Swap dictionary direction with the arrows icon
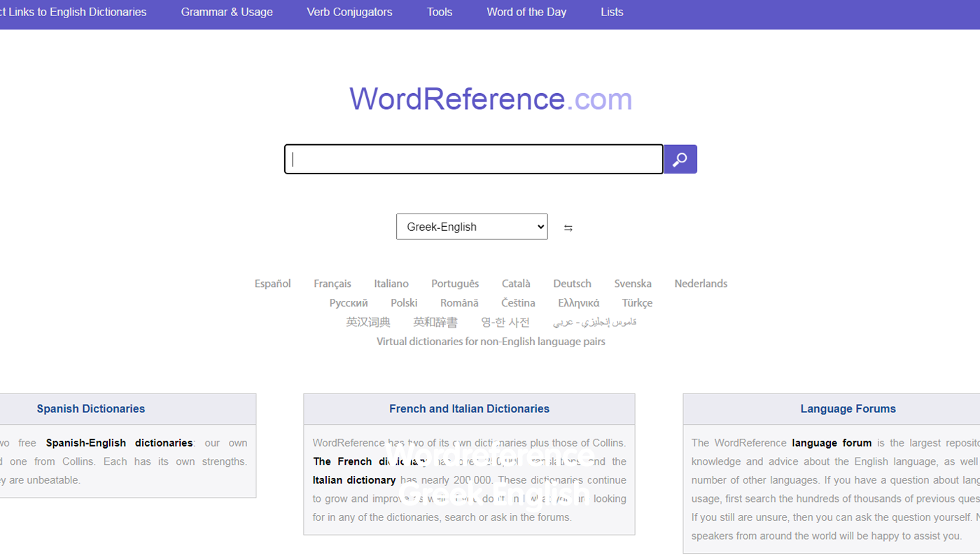 tap(568, 227)
